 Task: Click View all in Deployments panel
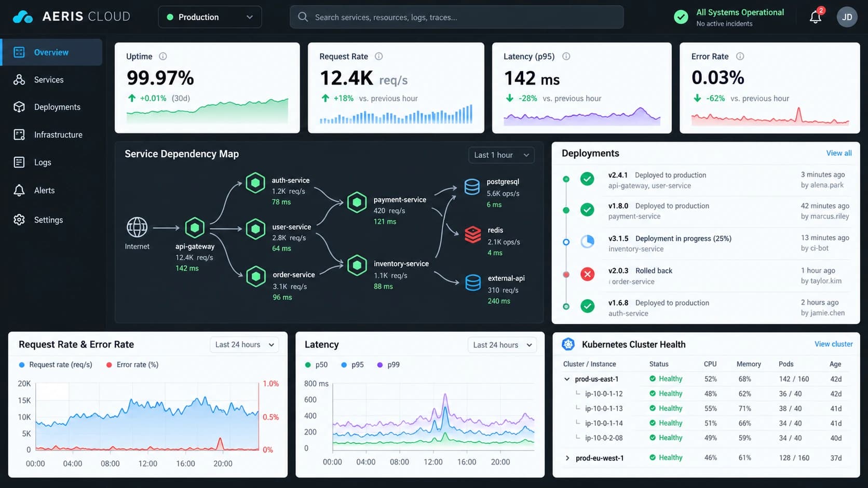(839, 153)
